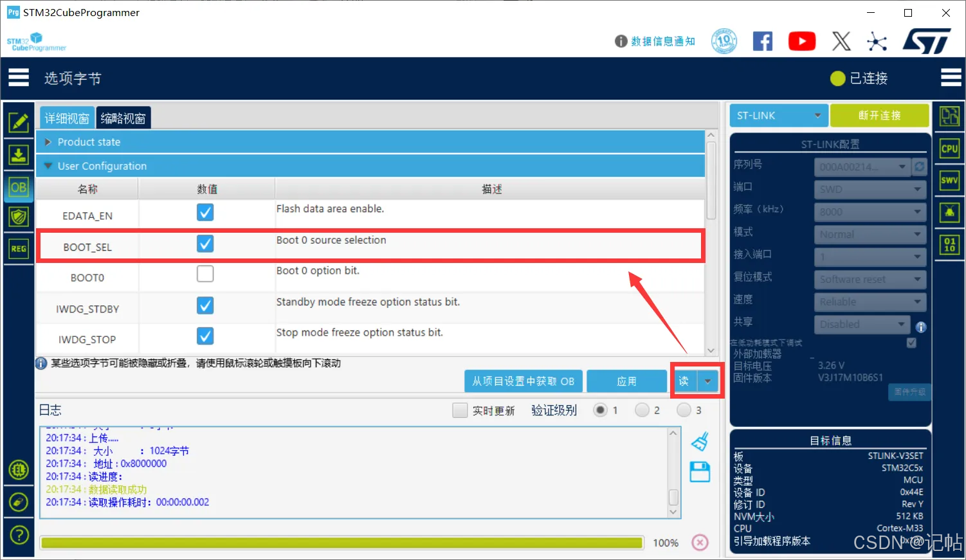Screen dimensions: 966x560
Task: Open the YouTube icon
Action: click(x=802, y=41)
